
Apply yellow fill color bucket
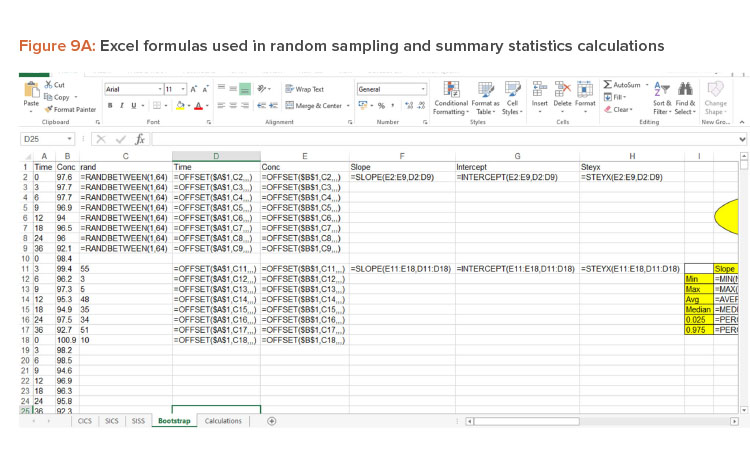[180, 106]
